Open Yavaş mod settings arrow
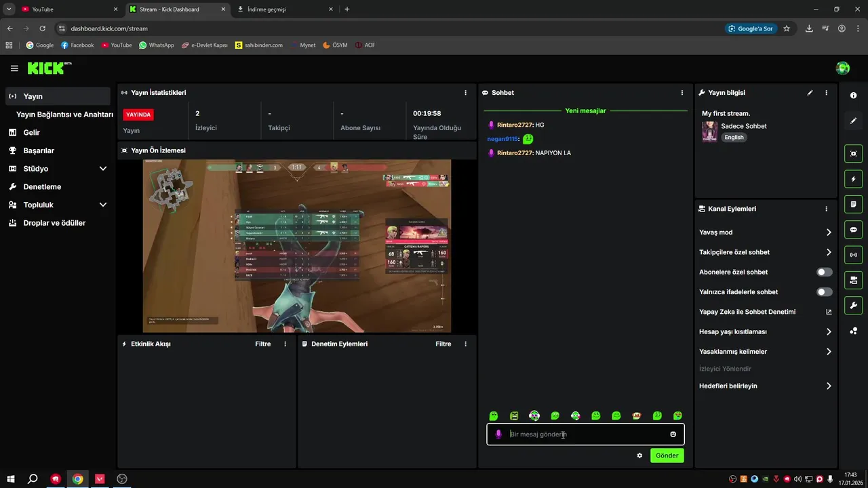This screenshot has height=488, width=868. 829,232
